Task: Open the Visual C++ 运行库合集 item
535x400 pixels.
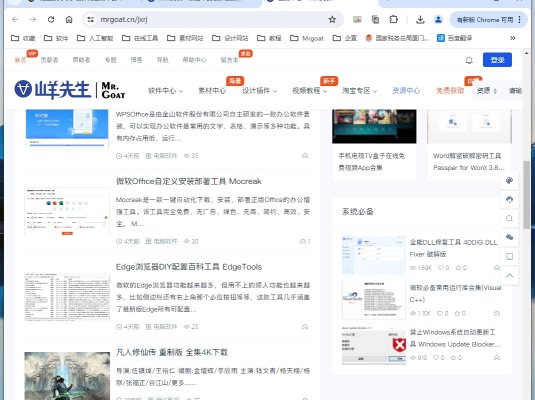Action: point(455,294)
